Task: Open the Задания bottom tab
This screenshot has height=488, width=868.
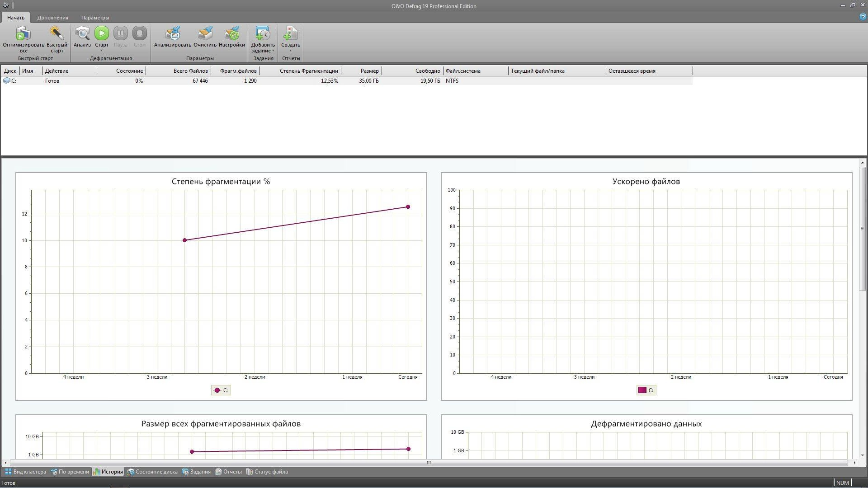Action: (197, 472)
